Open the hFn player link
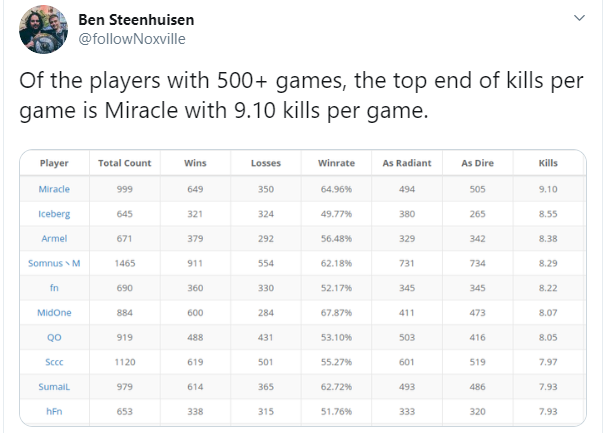This screenshot has height=433, width=603. point(54,413)
